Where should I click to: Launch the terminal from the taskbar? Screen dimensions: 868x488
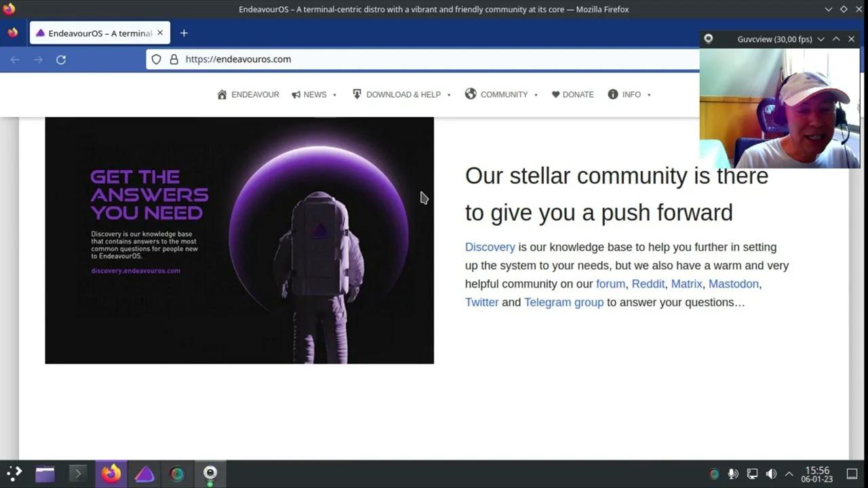tap(77, 474)
